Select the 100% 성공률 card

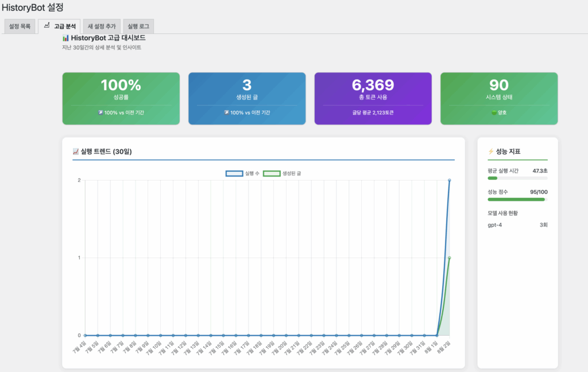[x=121, y=98]
